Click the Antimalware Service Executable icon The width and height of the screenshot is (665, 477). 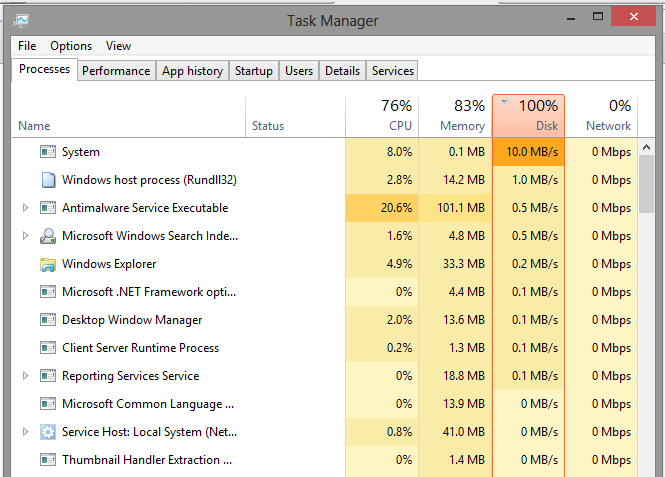click(47, 208)
